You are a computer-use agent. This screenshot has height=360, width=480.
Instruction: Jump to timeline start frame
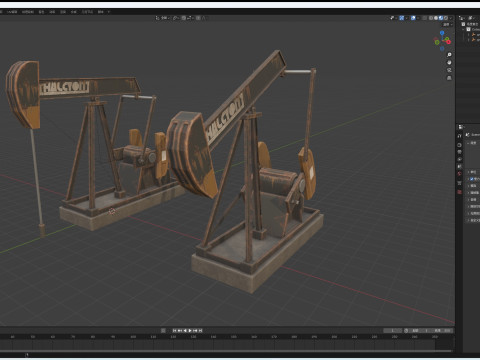174,330
